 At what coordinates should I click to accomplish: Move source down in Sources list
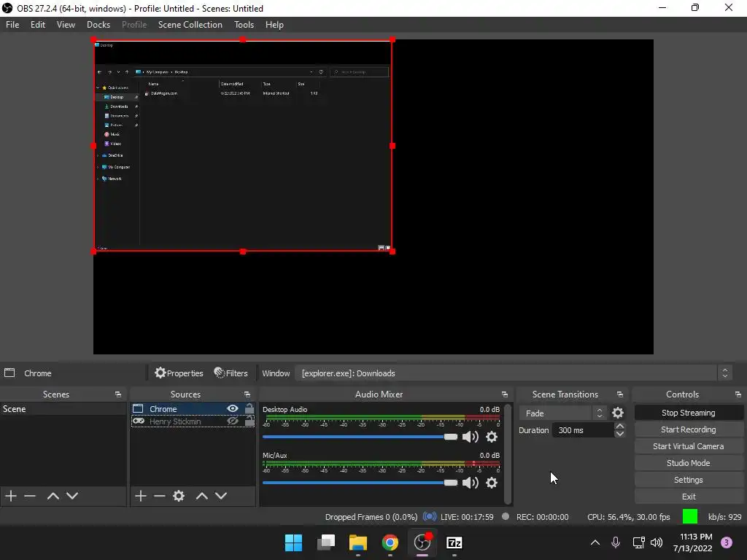pyautogui.click(x=221, y=496)
